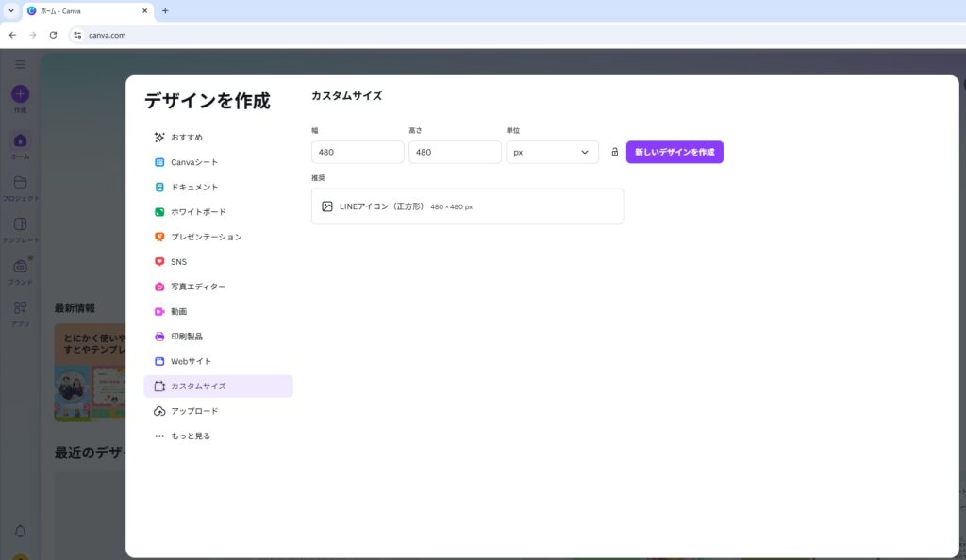The height and width of the screenshot is (560, 966).
Task: Toggle the aspect ratio lock icon
Action: click(614, 152)
